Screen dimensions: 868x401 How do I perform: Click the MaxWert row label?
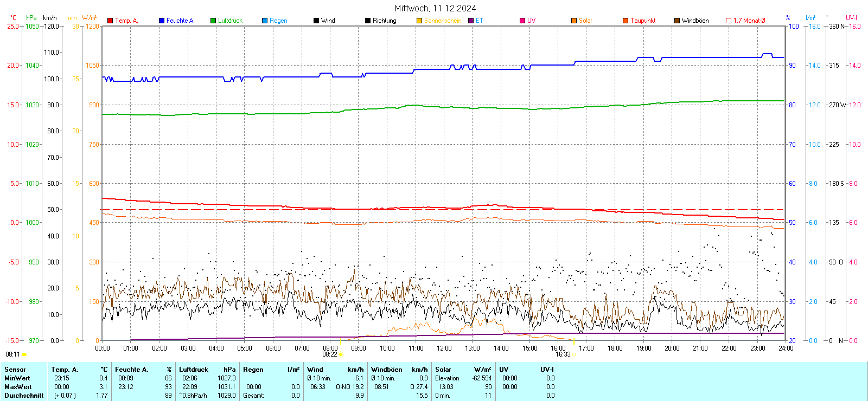[x=18, y=387]
